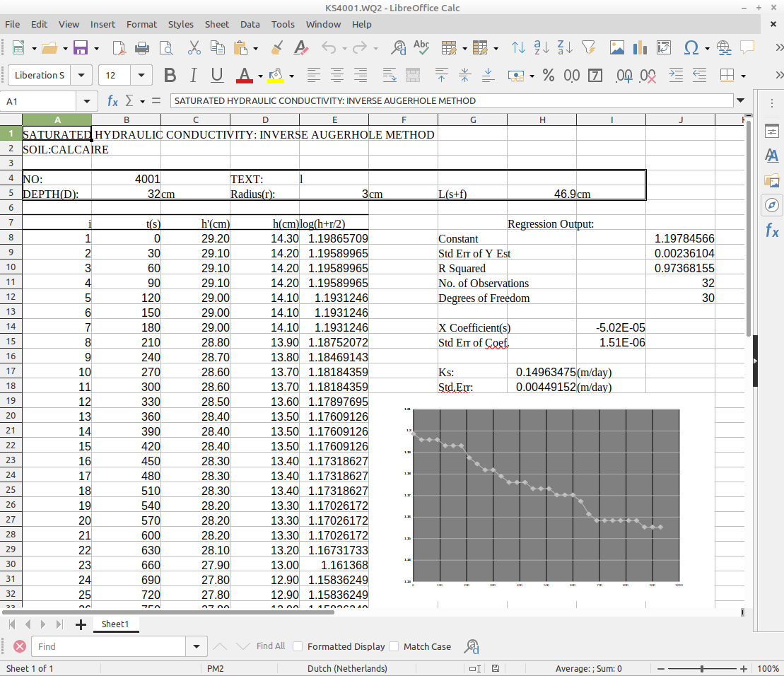Image resolution: width=784 pixels, height=676 pixels.
Task: Click Add Decimal Place icon
Action: (x=624, y=76)
